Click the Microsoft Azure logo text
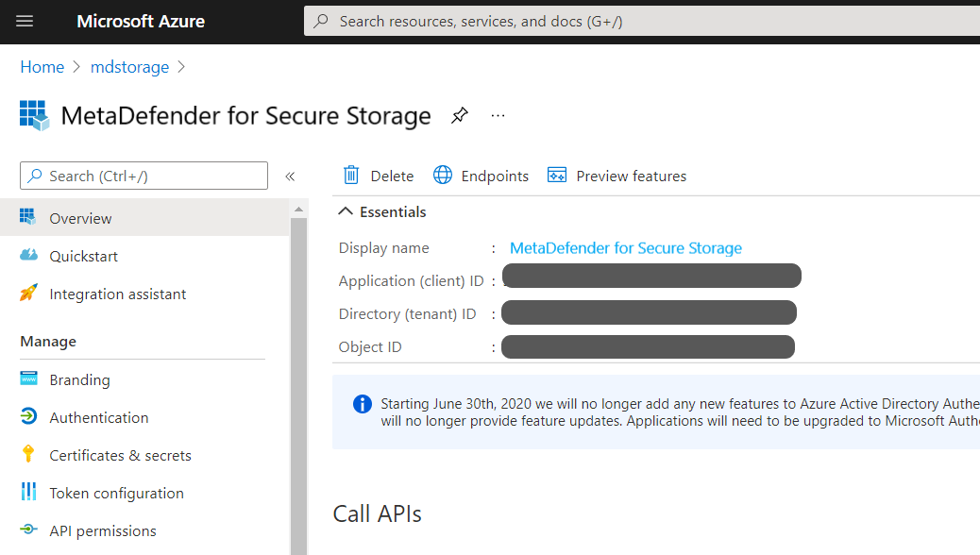 [x=141, y=22]
